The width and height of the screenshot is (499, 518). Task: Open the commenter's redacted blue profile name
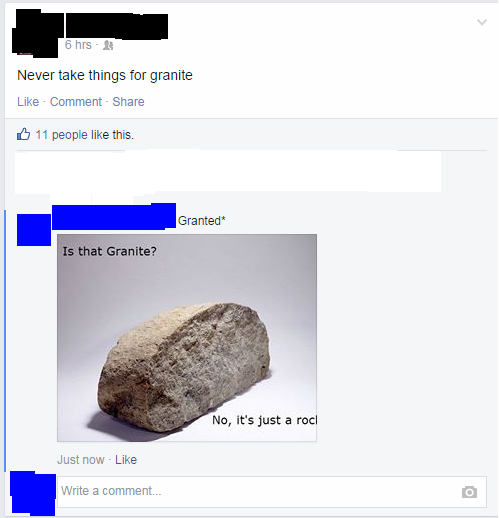(114, 217)
